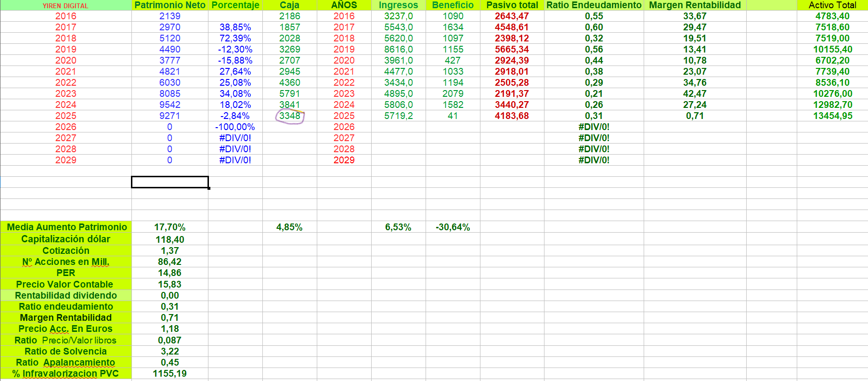Click the 6,53% Ingresos average
The height and width of the screenshot is (381, 868).
[399, 227]
